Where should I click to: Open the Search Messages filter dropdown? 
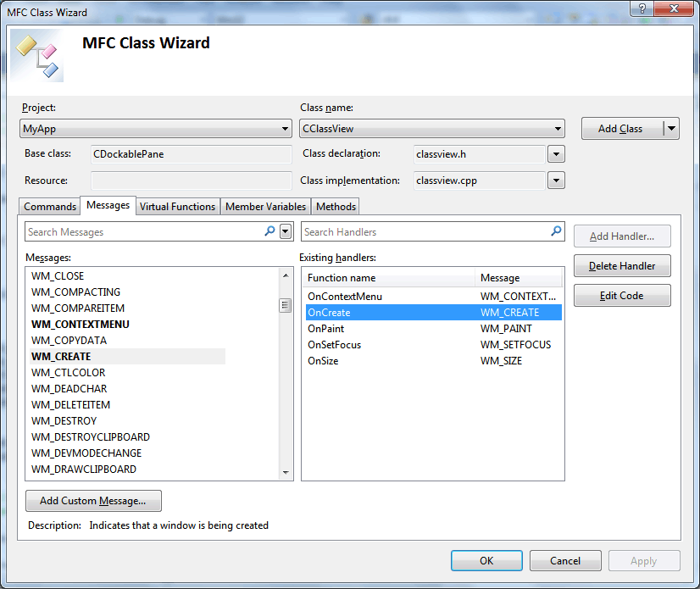pyautogui.click(x=286, y=231)
